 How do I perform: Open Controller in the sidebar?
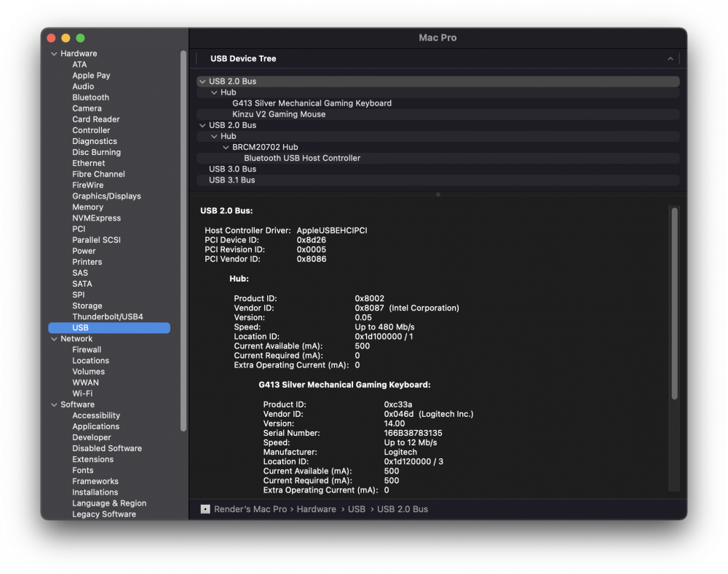(91, 130)
